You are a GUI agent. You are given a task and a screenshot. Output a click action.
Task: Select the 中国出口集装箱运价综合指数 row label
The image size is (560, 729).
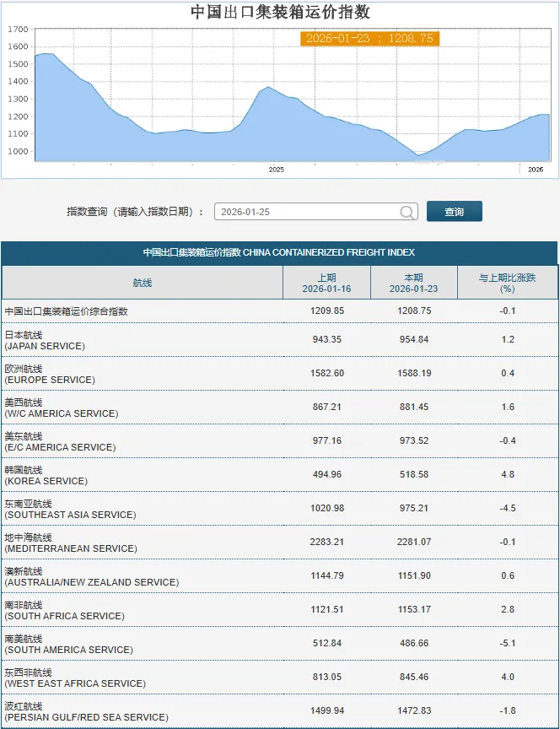tap(67, 311)
